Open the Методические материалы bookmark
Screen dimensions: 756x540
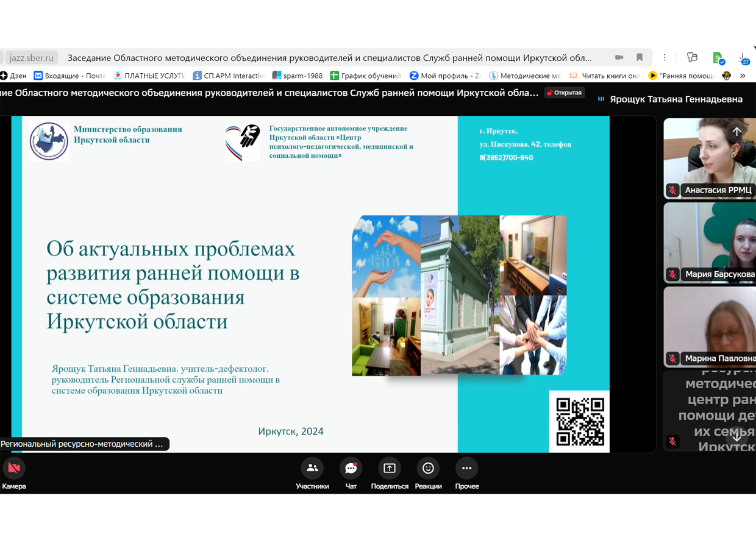[x=525, y=76]
